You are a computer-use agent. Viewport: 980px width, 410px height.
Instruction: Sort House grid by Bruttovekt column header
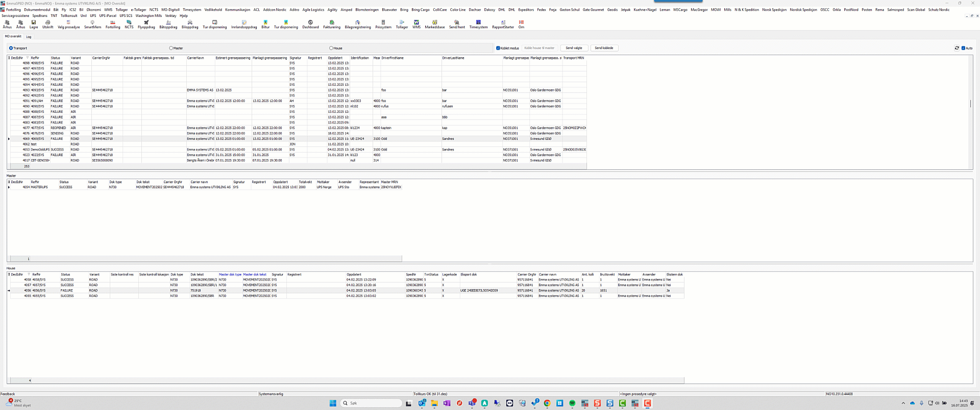tap(607, 274)
